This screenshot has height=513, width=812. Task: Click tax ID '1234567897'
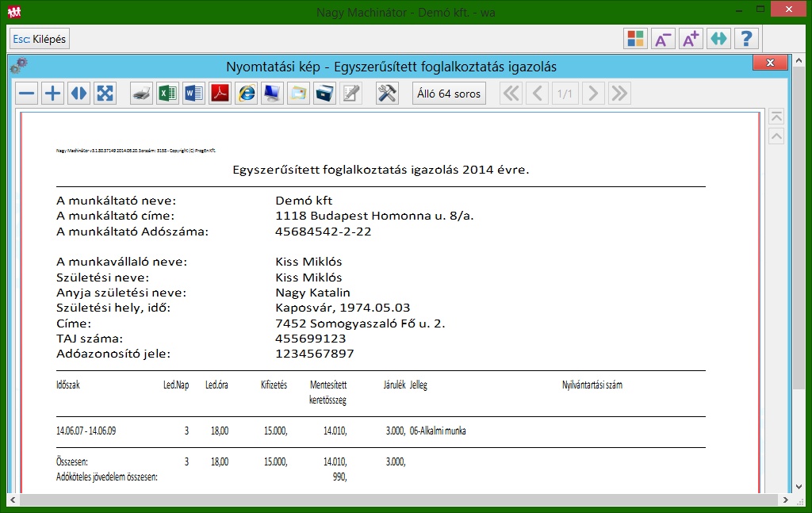coord(314,354)
